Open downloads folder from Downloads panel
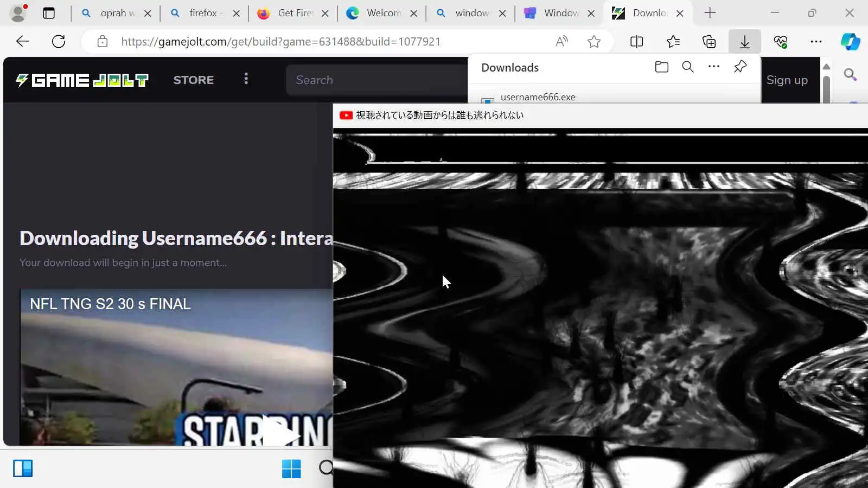This screenshot has width=868, height=488. pos(661,67)
